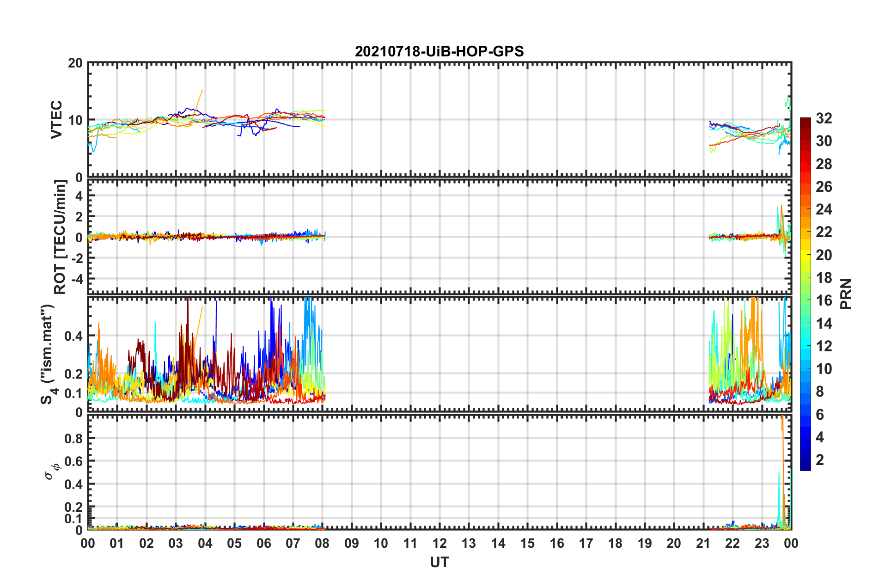This screenshot has width=879, height=588.
Task: Click the UT axis hour label 12
Action: click(439, 543)
